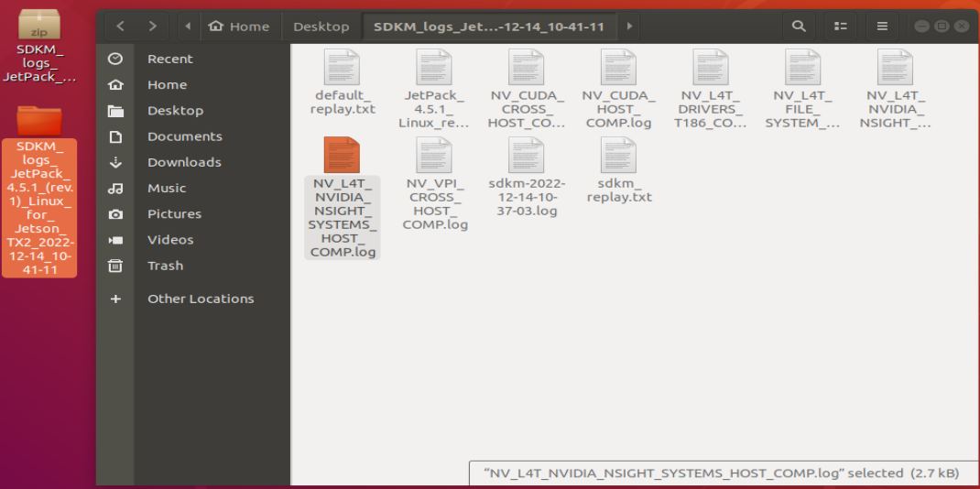980x489 pixels.
Task: Select the sdkm_replay.txt file icon
Action: (618, 155)
